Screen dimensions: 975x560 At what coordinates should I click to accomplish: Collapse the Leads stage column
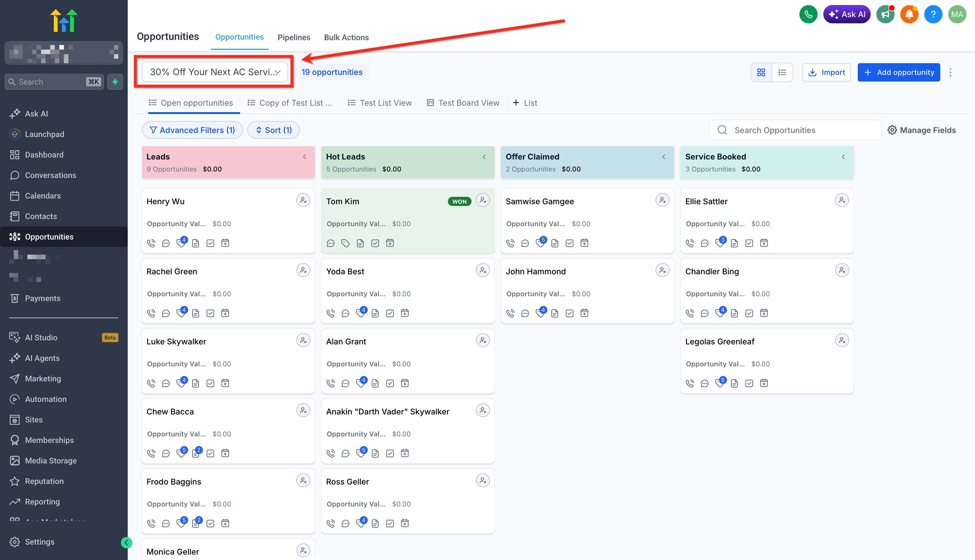point(304,157)
